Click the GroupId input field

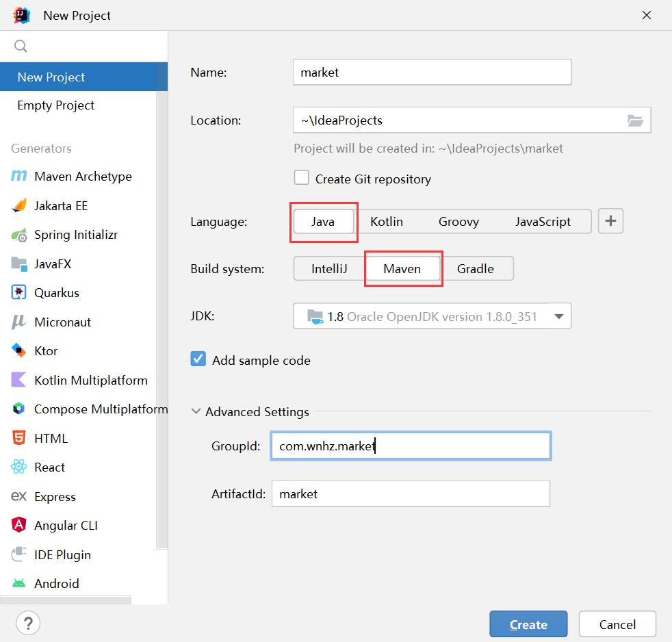coord(411,446)
